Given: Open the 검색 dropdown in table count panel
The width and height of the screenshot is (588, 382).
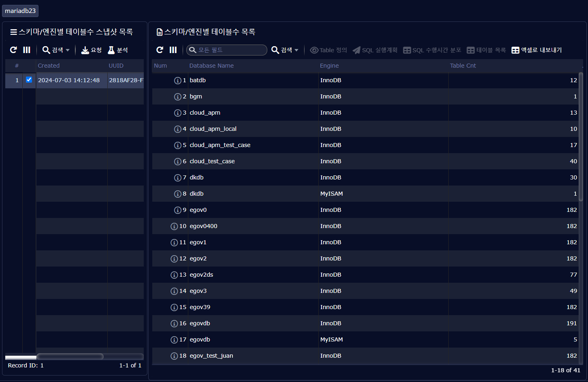Looking at the screenshot, I should click(x=285, y=50).
